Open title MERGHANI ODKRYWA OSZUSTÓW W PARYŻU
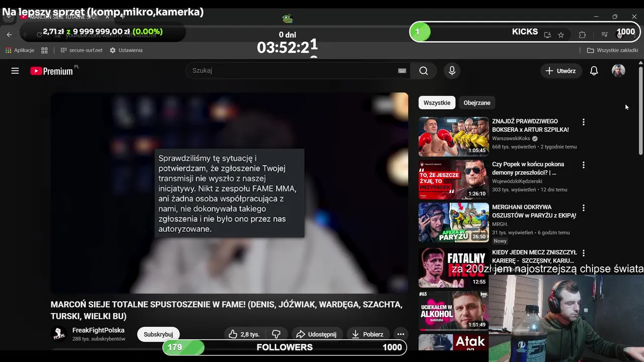This screenshot has width=644, height=362. point(534,211)
